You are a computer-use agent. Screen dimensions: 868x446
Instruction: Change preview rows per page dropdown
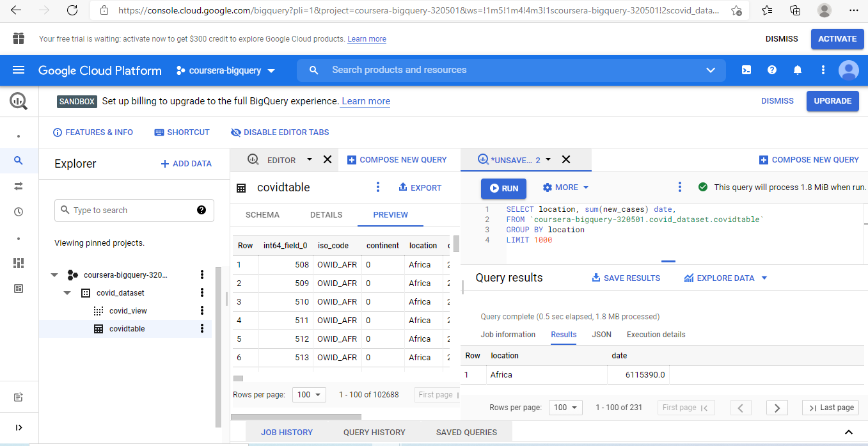coord(309,395)
